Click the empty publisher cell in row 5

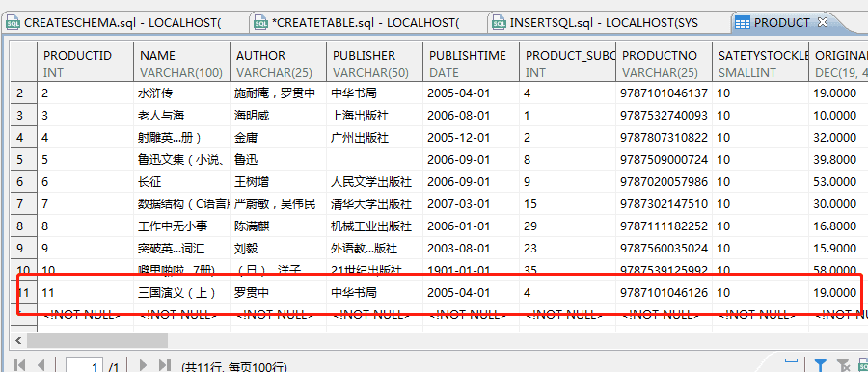pyautogui.click(x=374, y=159)
